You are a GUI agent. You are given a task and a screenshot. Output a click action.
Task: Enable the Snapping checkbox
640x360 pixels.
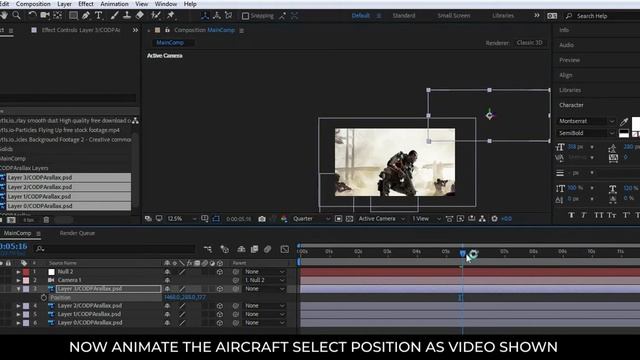(245, 16)
